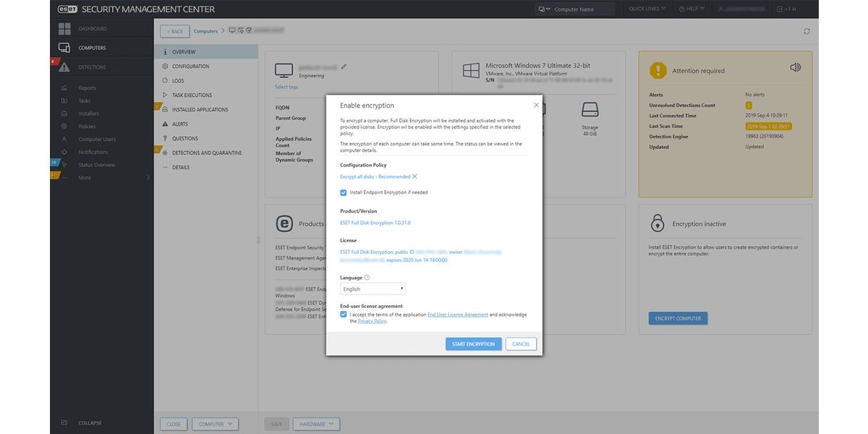This screenshot has height=434, width=868.
Task: Toggle the End User License Agreement acceptance checkbox
Action: pyautogui.click(x=344, y=314)
